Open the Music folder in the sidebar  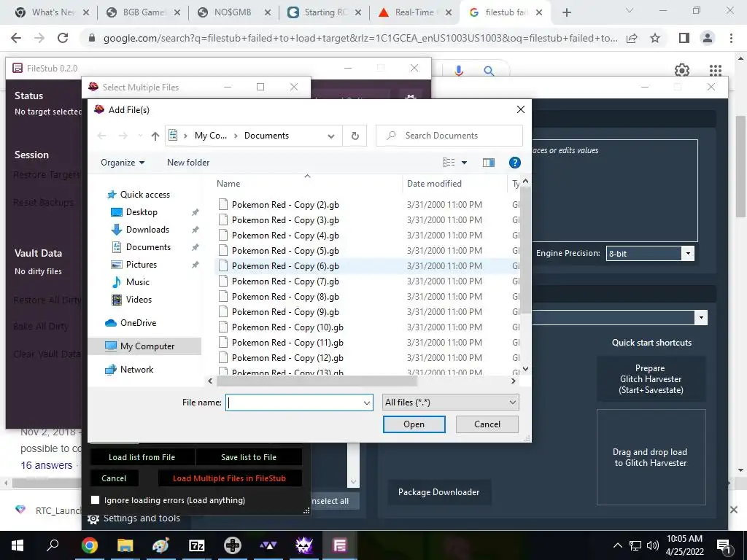tap(137, 282)
